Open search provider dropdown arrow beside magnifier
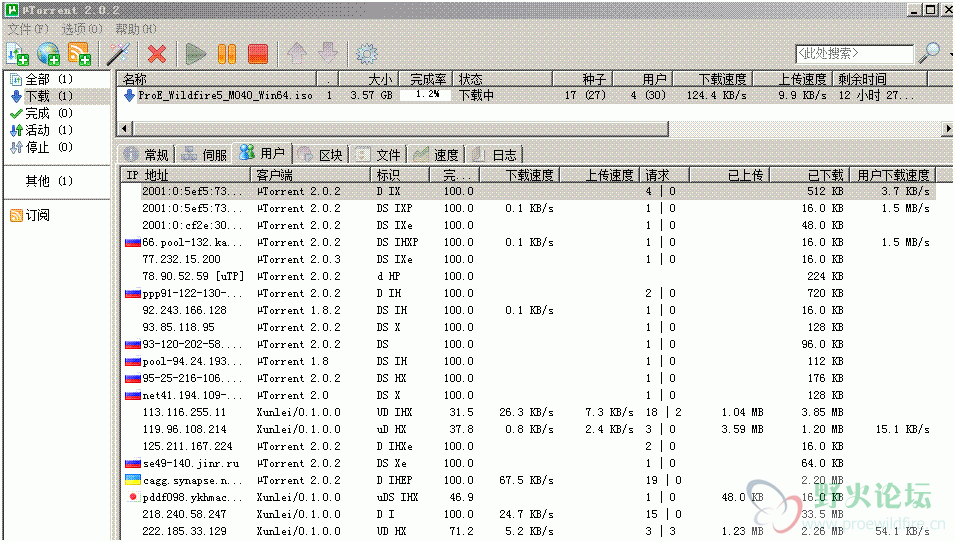 pos(950,54)
